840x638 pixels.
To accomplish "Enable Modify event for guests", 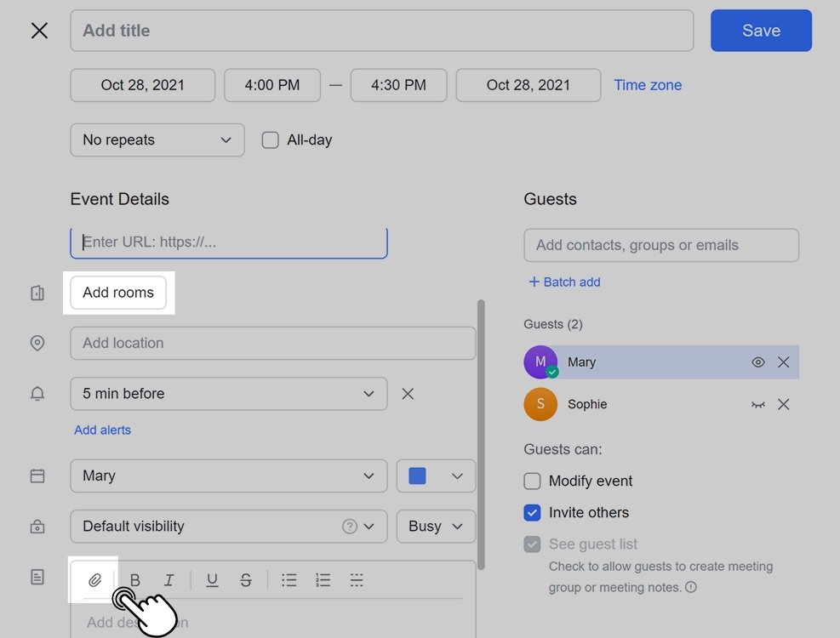I will pos(532,481).
